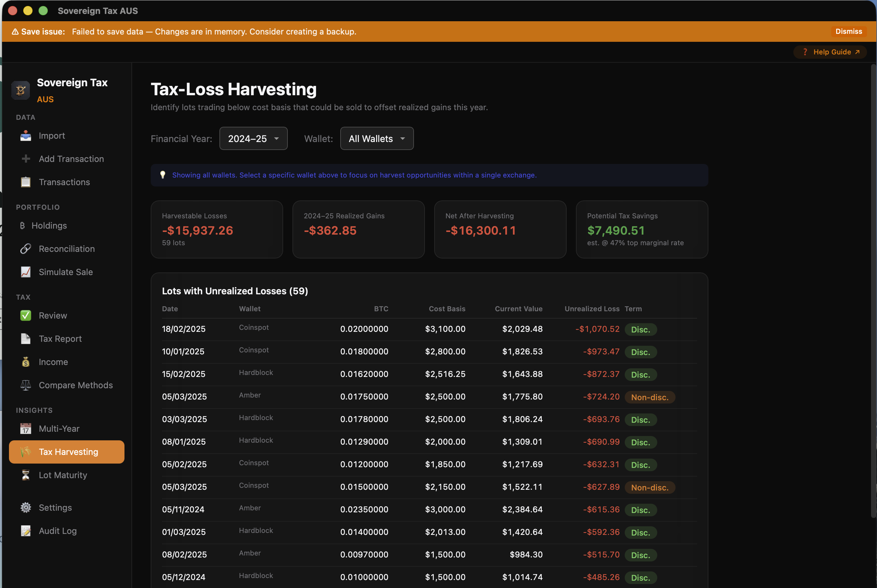The width and height of the screenshot is (877, 588).
Task: Launch Simulate Sale chart icon
Action: point(25,272)
